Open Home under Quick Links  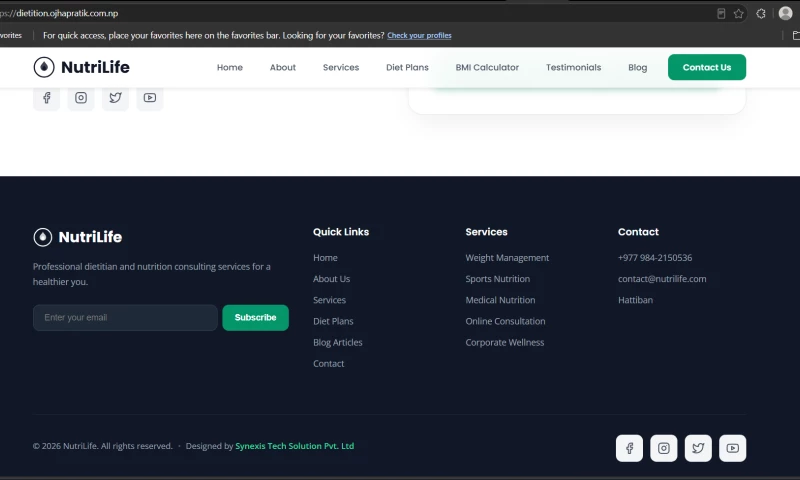[325, 258]
